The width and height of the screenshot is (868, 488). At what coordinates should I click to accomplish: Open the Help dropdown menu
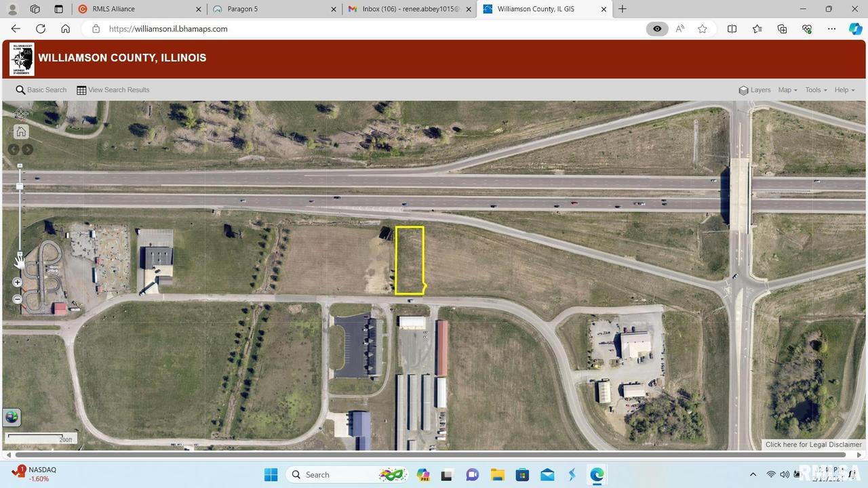[x=843, y=89]
